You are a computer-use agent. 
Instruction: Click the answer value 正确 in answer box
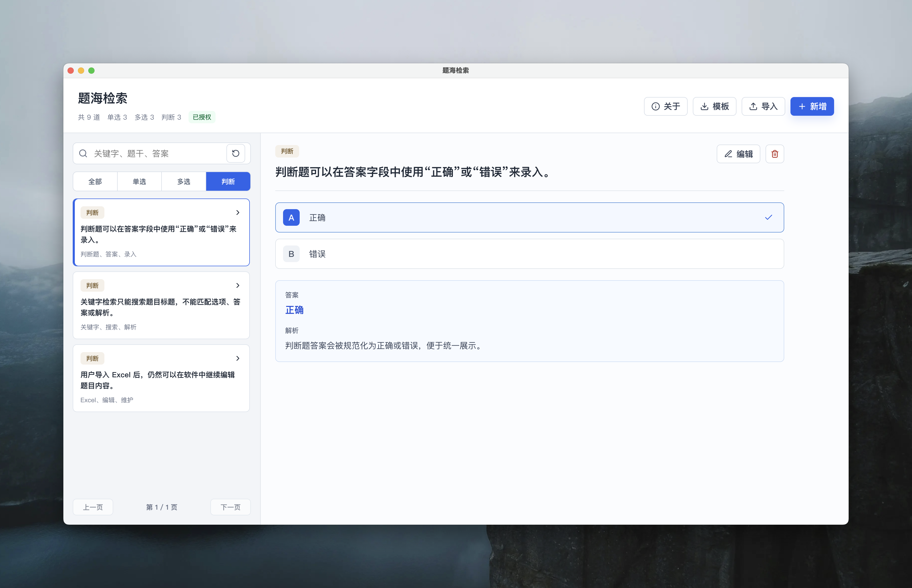click(294, 310)
